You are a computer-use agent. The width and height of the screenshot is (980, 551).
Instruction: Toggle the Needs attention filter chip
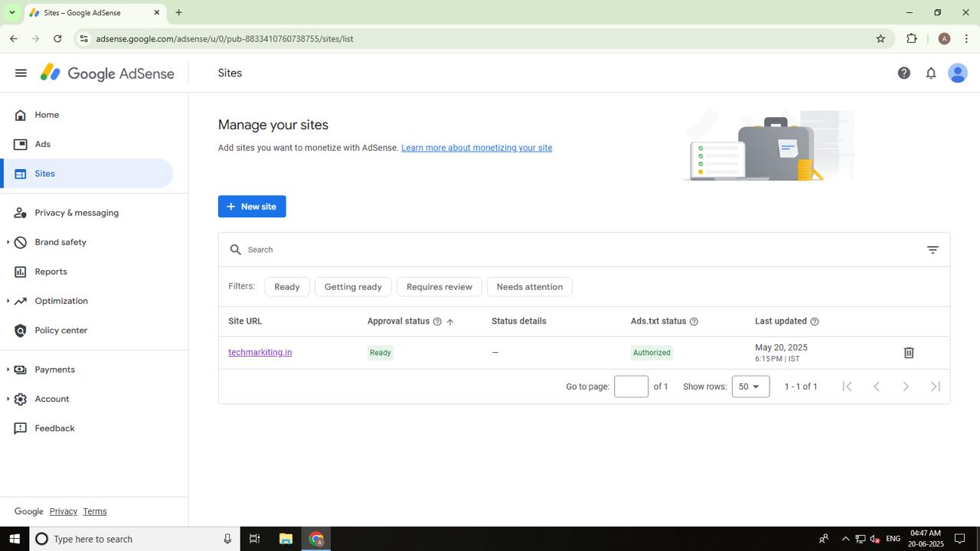pos(530,287)
